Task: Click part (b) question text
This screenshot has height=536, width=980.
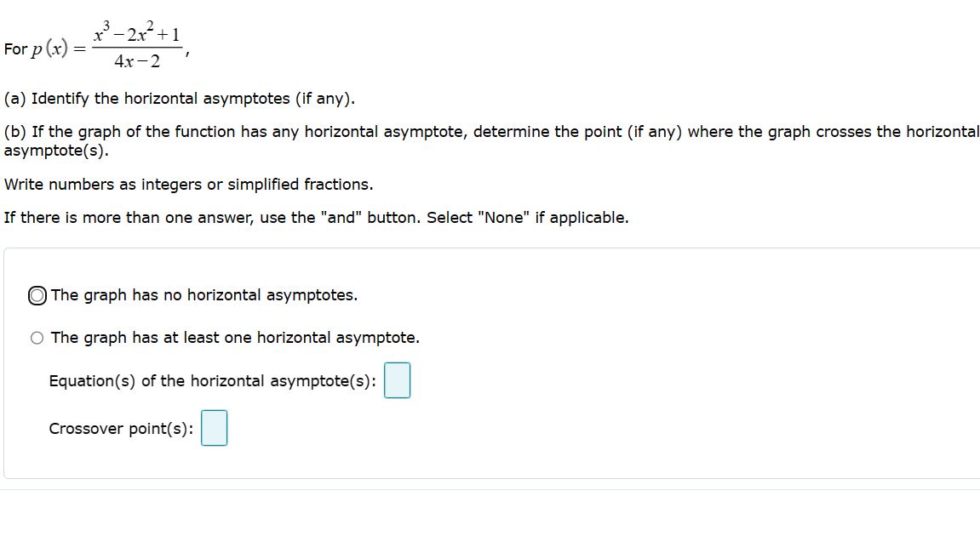Action: tap(341, 132)
